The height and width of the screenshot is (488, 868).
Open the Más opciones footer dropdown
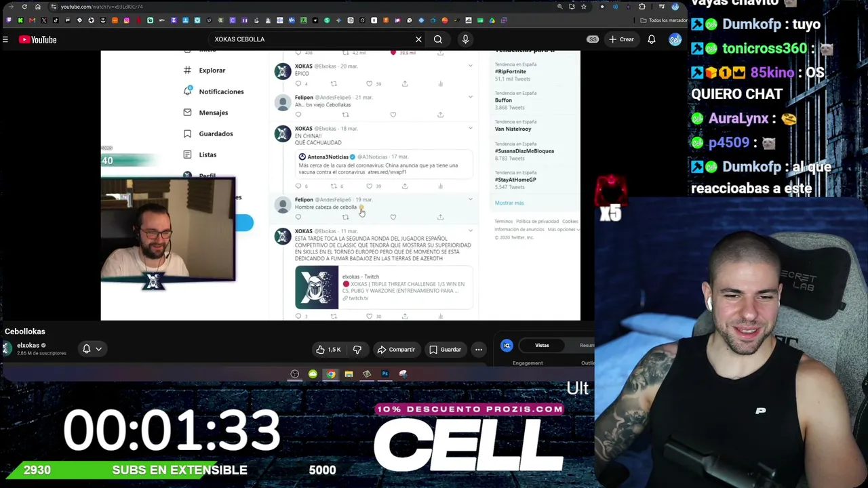563,229
